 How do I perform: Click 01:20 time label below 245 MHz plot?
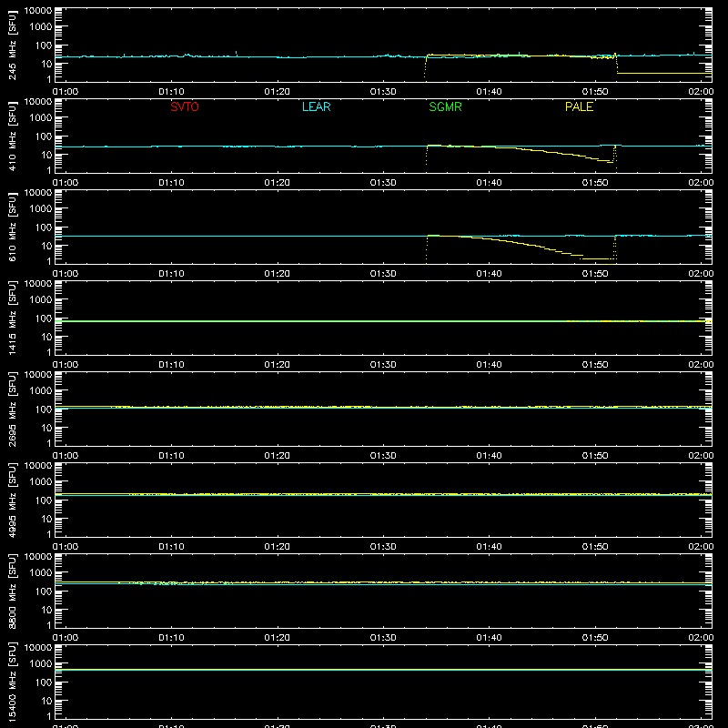tap(278, 92)
